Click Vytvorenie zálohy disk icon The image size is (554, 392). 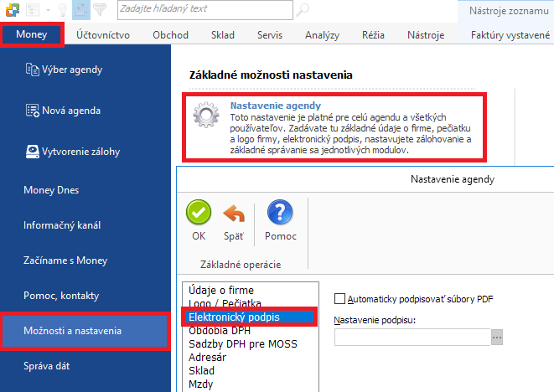click(x=32, y=152)
